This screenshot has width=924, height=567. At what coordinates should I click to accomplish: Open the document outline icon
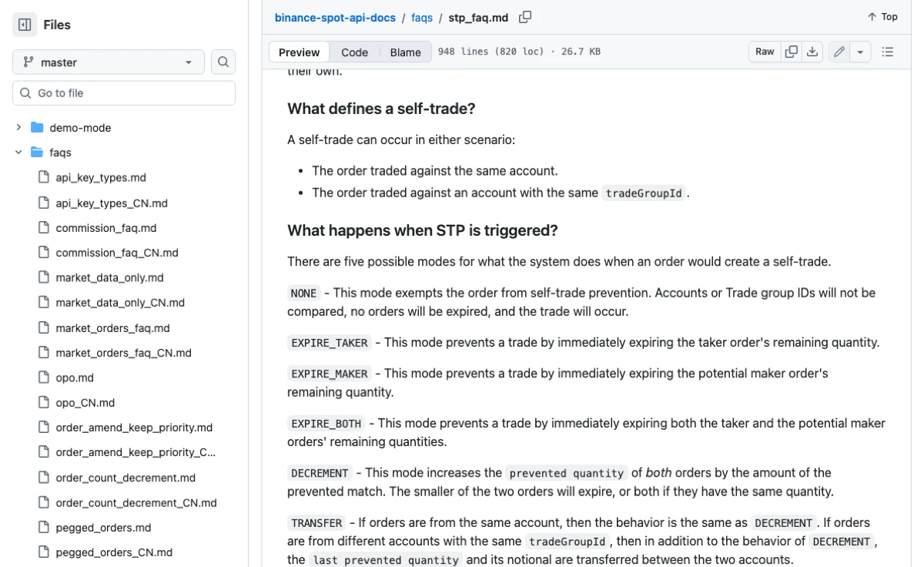pos(887,52)
